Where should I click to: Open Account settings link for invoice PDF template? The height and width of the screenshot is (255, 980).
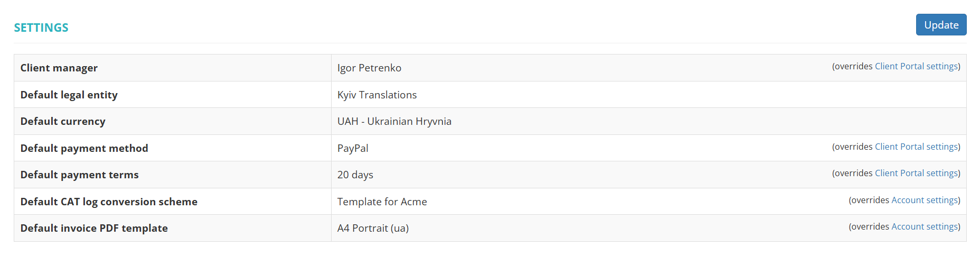(x=924, y=226)
